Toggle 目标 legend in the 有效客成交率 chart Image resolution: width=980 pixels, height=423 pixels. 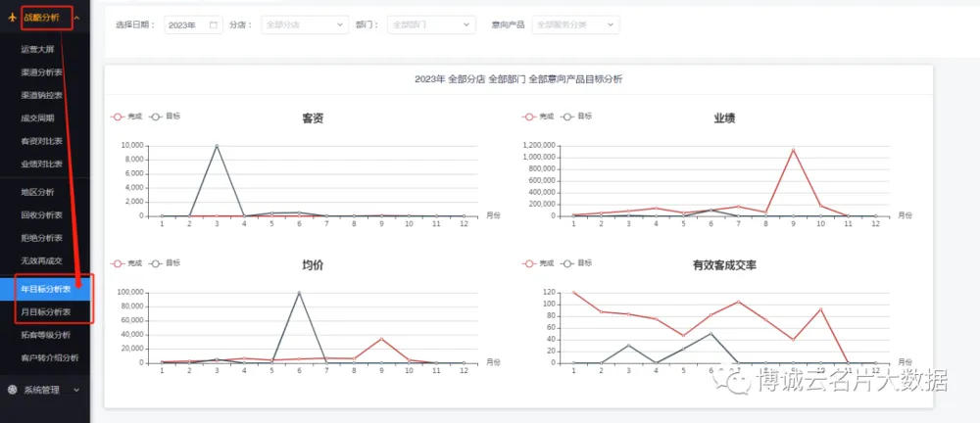575,262
